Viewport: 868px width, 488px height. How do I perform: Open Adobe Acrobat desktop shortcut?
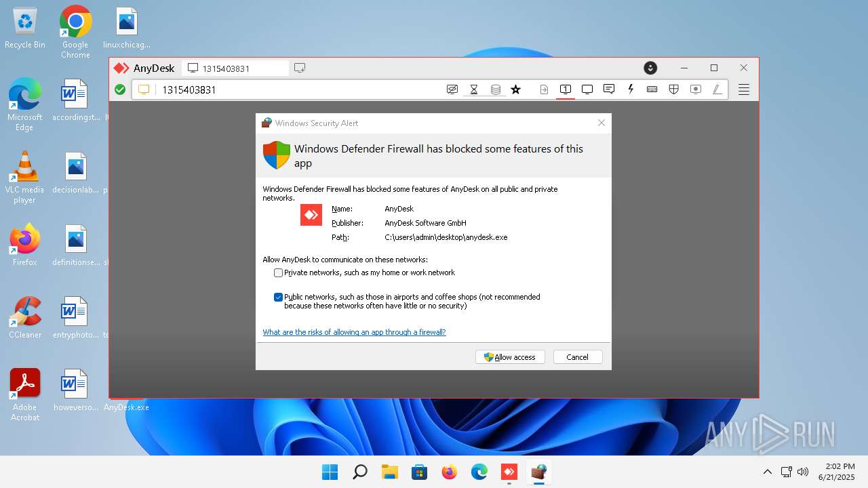click(x=25, y=395)
